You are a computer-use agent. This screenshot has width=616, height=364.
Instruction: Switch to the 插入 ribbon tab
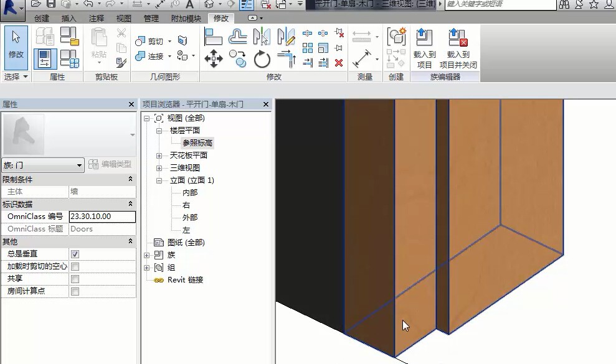(69, 19)
